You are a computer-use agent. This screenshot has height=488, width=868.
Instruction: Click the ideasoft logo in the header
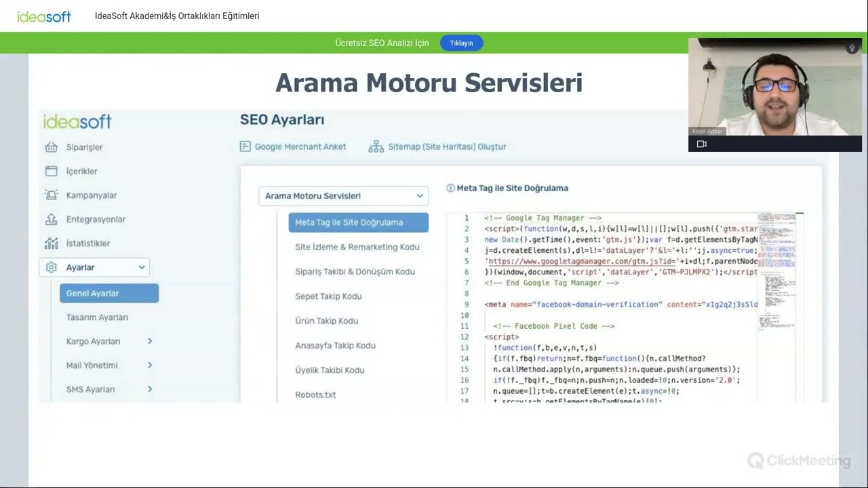44,16
